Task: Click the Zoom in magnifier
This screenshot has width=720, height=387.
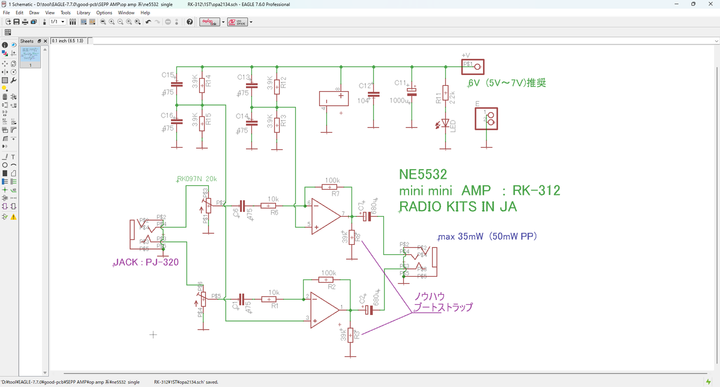Action: 112,22
